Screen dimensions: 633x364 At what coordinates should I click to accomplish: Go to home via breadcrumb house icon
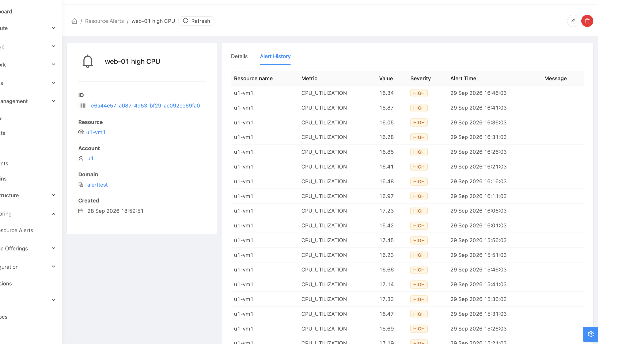tap(74, 21)
